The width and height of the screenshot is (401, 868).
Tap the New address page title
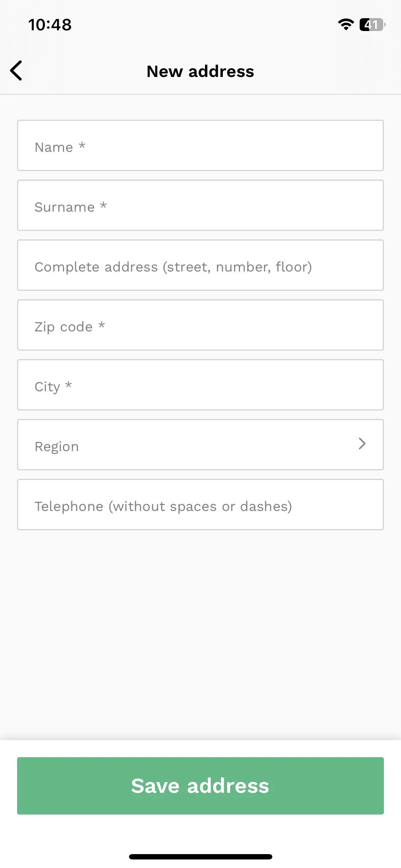[200, 71]
